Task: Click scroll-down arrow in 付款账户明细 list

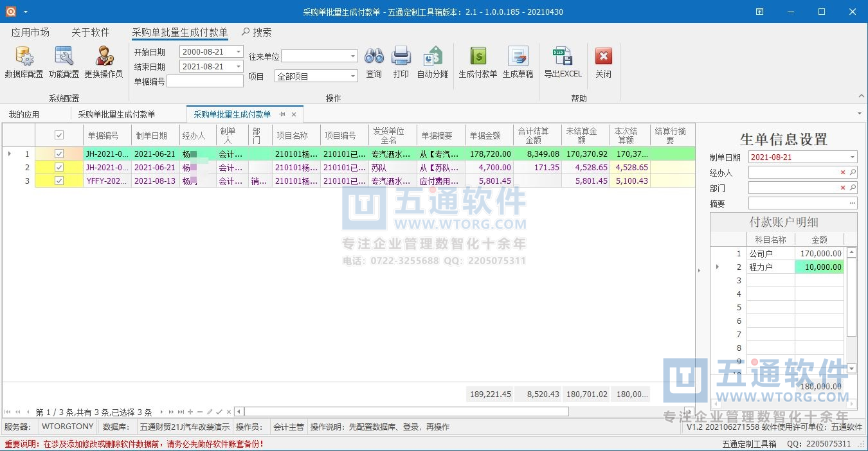Action: pos(852,369)
